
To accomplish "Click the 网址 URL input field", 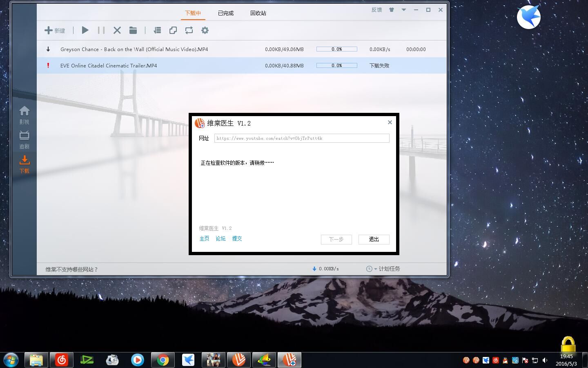I will [301, 138].
